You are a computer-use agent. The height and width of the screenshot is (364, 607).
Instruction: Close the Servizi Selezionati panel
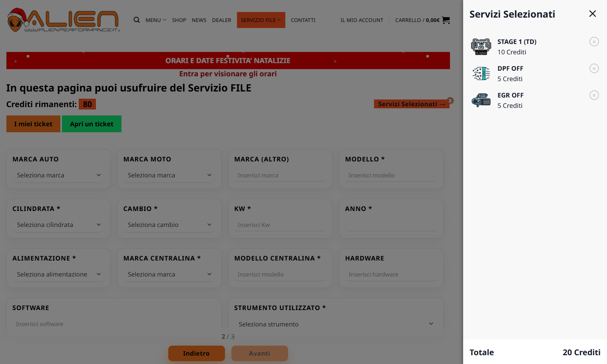[592, 14]
